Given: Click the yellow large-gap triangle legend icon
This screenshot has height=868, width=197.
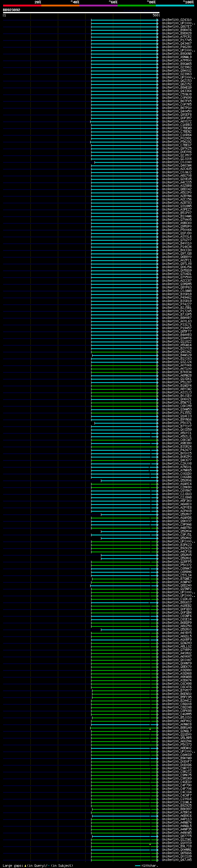Looking at the screenshot, I should (x=25, y=865).
